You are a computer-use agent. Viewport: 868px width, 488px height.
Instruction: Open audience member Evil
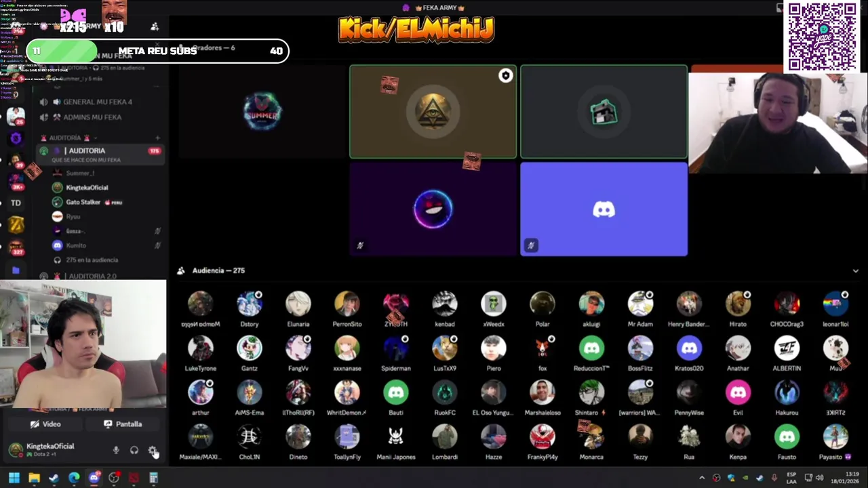[x=738, y=399]
